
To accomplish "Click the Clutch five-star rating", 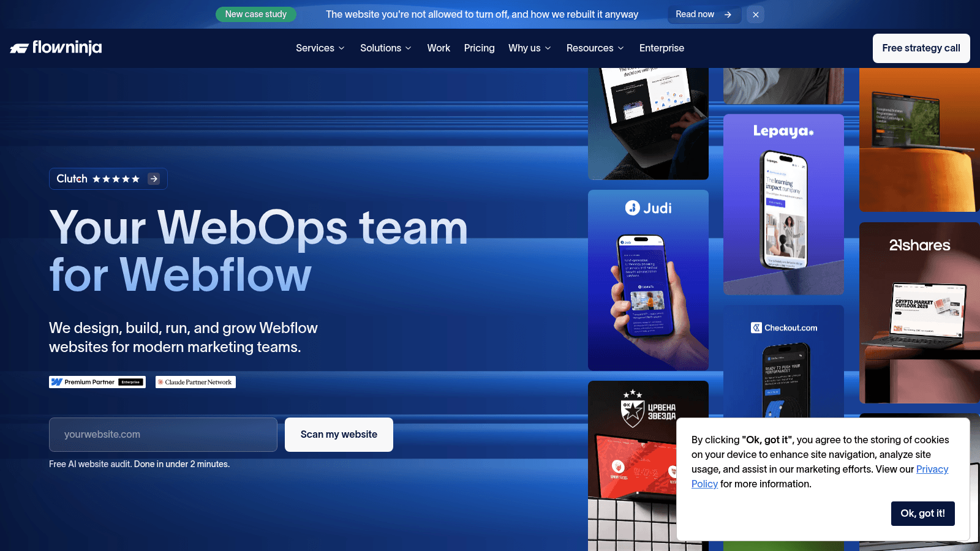I will (116, 179).
